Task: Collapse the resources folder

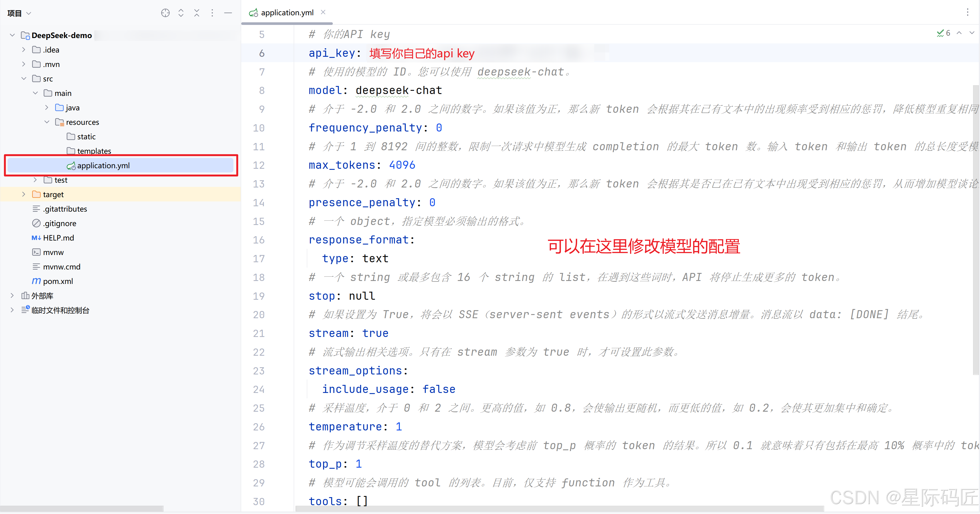Action: coord(47,122)
